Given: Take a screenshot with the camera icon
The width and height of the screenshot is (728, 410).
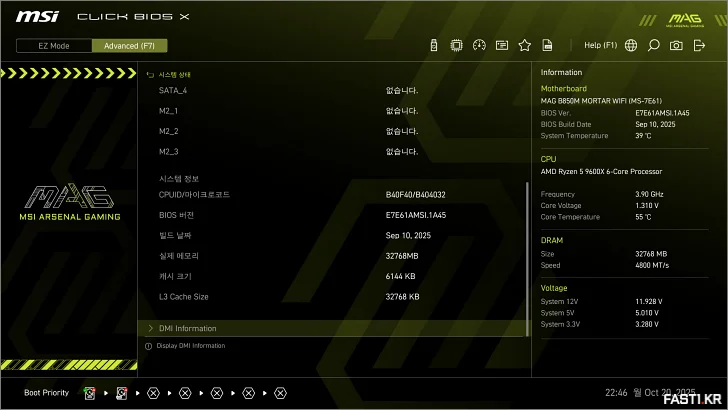Looking at the screenshot, I should point(676,45).
